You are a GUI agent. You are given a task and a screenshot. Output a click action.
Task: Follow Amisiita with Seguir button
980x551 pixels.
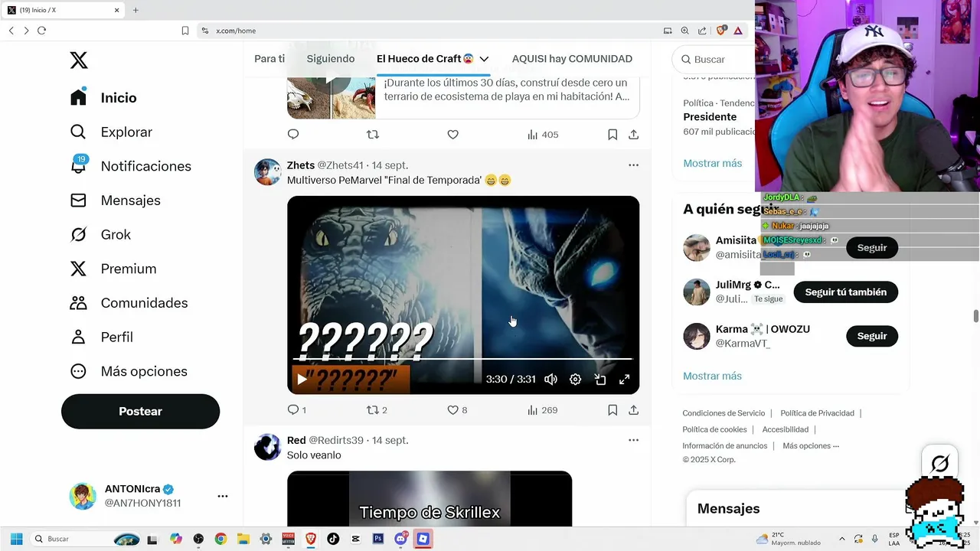[x=872, y=248]
